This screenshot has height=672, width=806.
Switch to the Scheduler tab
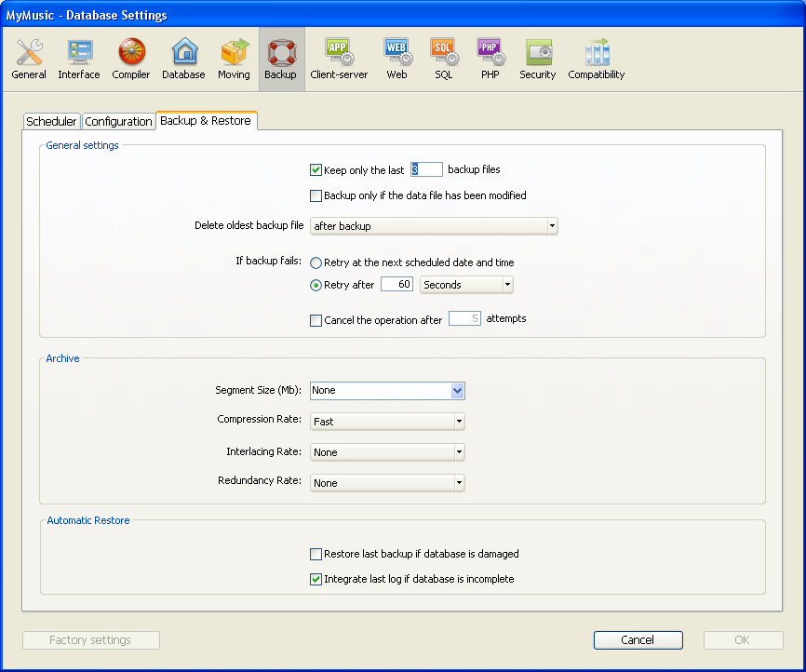52,122
